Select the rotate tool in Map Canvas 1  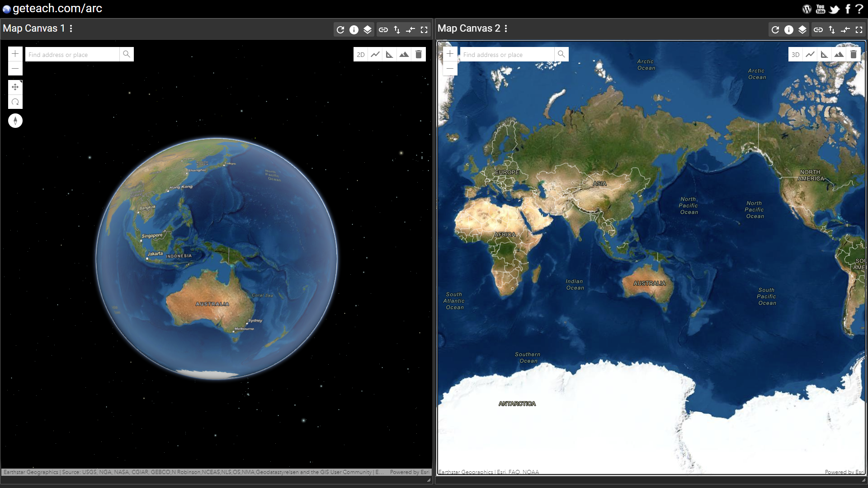(x=15, y=102)
